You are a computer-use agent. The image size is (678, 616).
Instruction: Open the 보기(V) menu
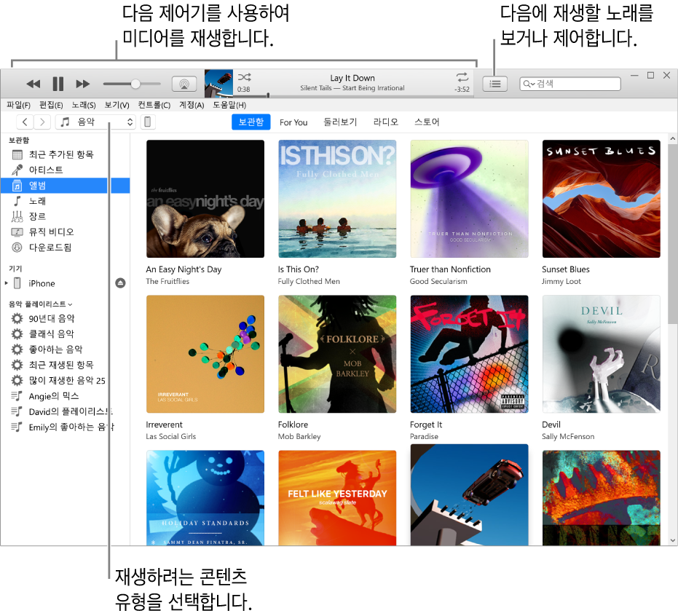pyautogui.click(x=117, y=105)
